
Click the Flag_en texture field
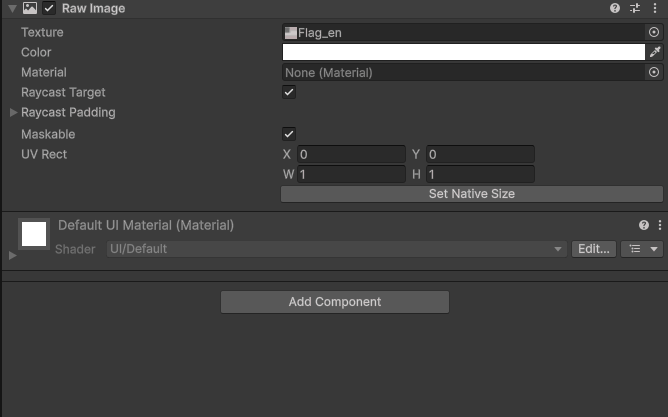[x=464, y=32]
